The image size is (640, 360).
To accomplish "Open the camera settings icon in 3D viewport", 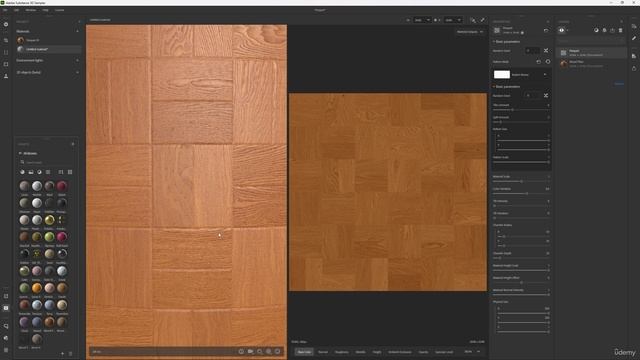I will 250,351.
